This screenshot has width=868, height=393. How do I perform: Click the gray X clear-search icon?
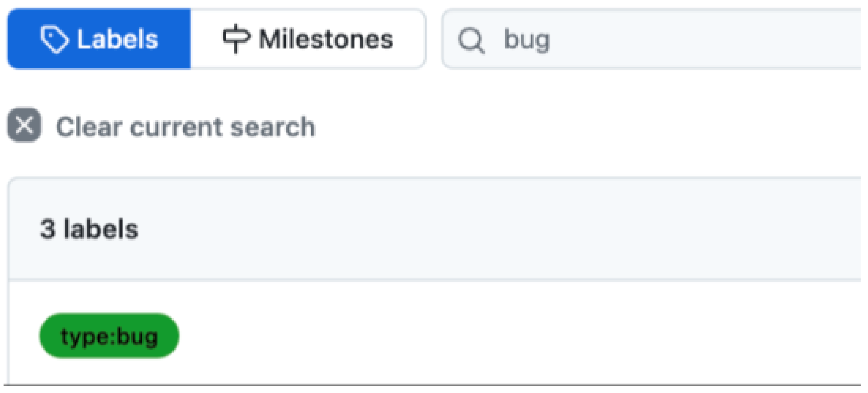coord(24,125)
